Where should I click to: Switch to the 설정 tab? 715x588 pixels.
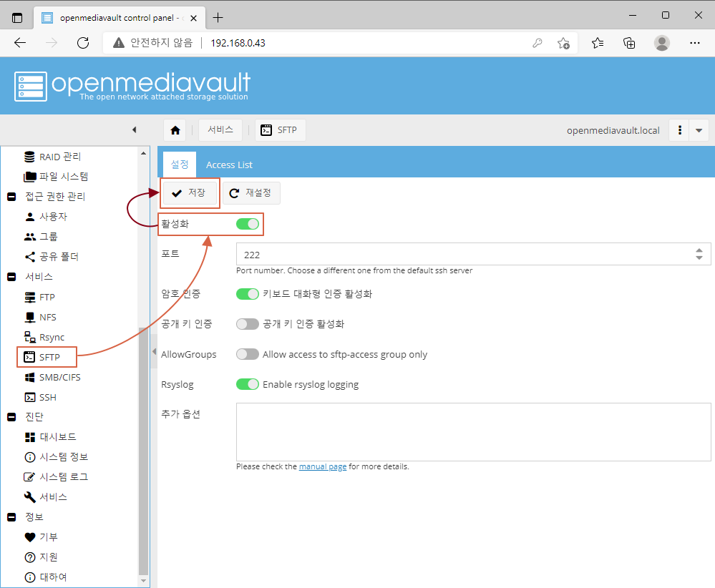tap(180, 165)
